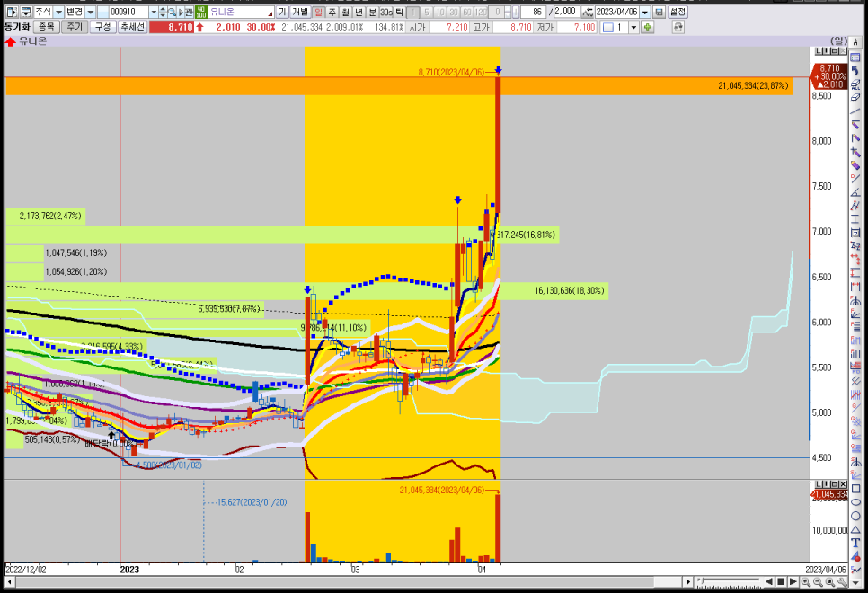Select the circle drawing tool

[x=855, y=516]
